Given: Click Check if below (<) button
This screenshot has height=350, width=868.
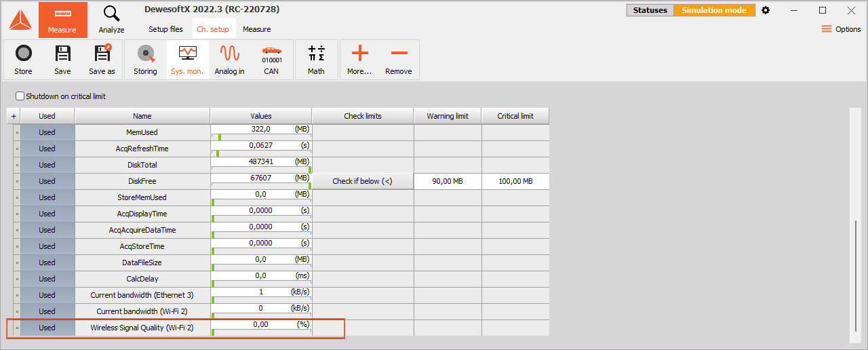Looking at the screenshot, I should point(362,181).
